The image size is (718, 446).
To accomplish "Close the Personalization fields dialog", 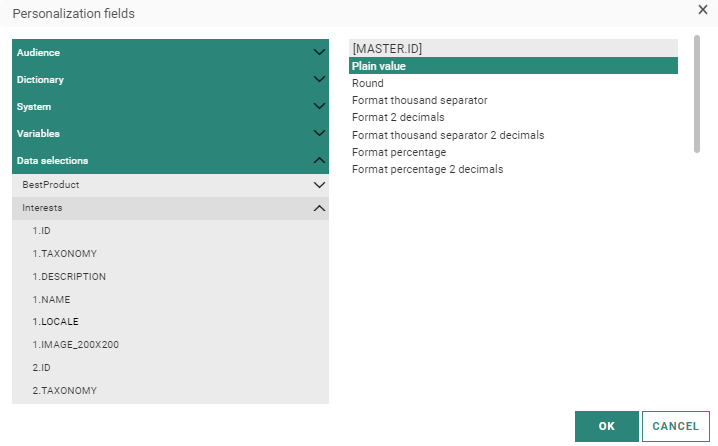I will click(x=702, y=9).
